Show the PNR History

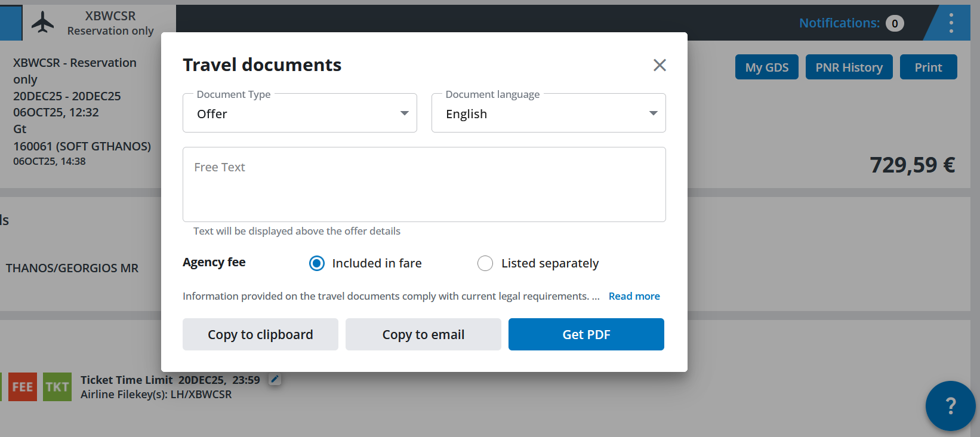pos(849,67)
